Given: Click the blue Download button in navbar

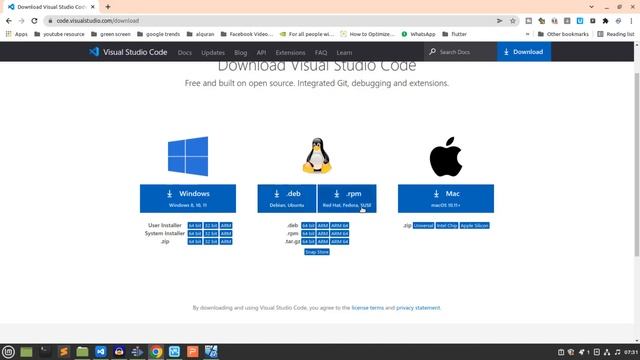Looking at the screenshot, I should (524, 52).
